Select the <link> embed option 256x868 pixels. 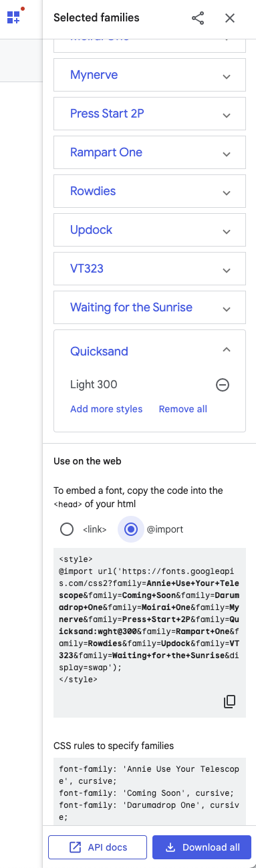coord(67,529)
